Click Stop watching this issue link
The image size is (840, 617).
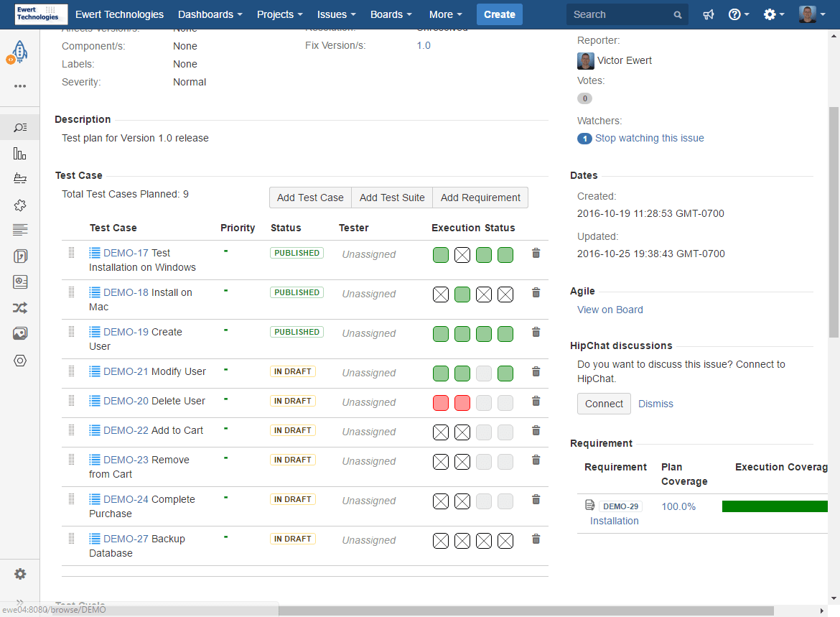(649, 138)
